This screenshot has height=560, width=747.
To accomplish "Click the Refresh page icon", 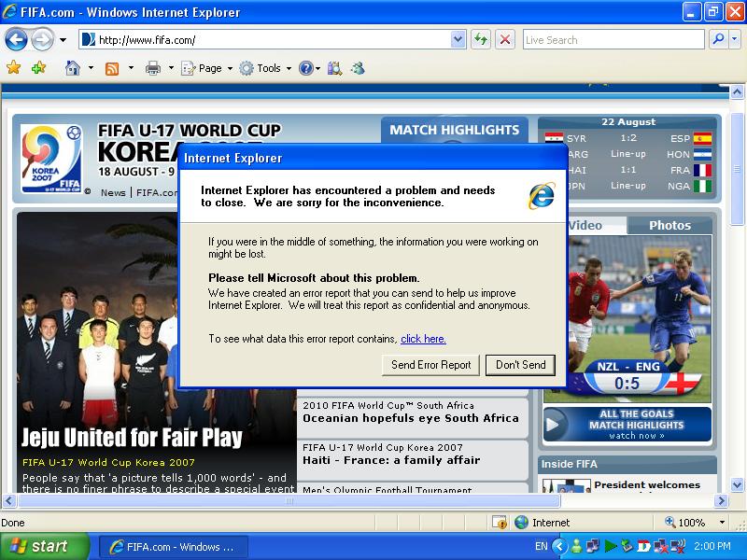I will coord(481,39).
